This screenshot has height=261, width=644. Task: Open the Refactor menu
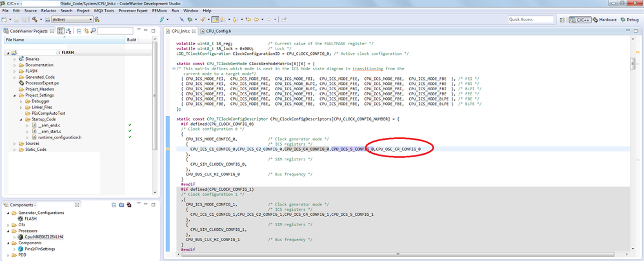(48, 11)
